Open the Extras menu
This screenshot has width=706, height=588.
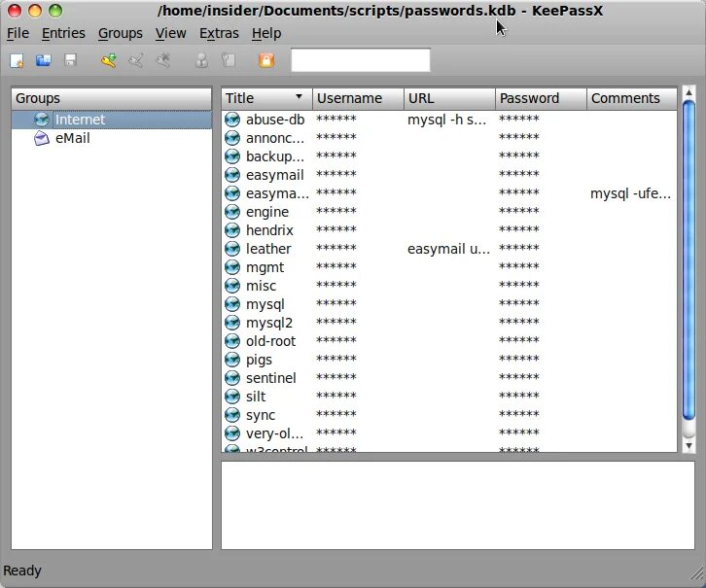tap(219, 33)
